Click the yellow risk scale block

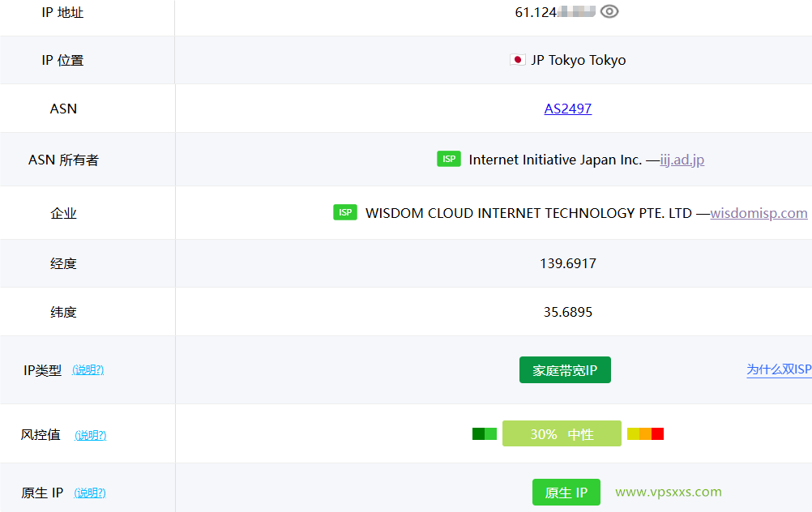(x=633, y=434)
